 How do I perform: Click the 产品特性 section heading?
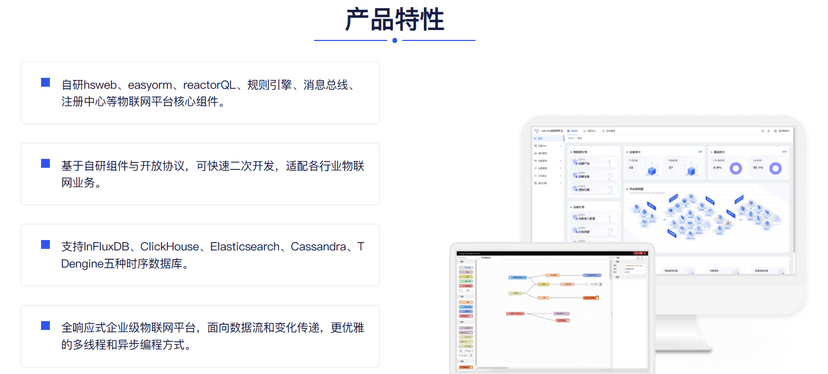click(394, 20)
